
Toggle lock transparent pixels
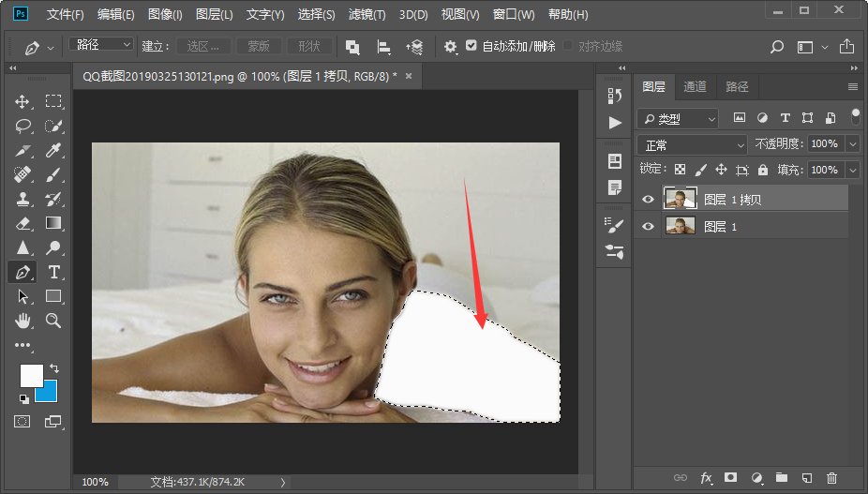tap(680, 170)
